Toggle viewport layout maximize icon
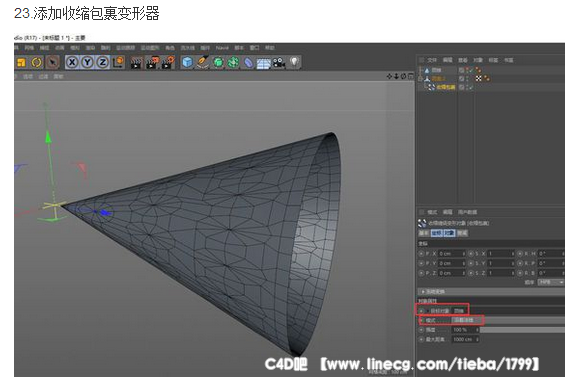 (x=410, y=76)
